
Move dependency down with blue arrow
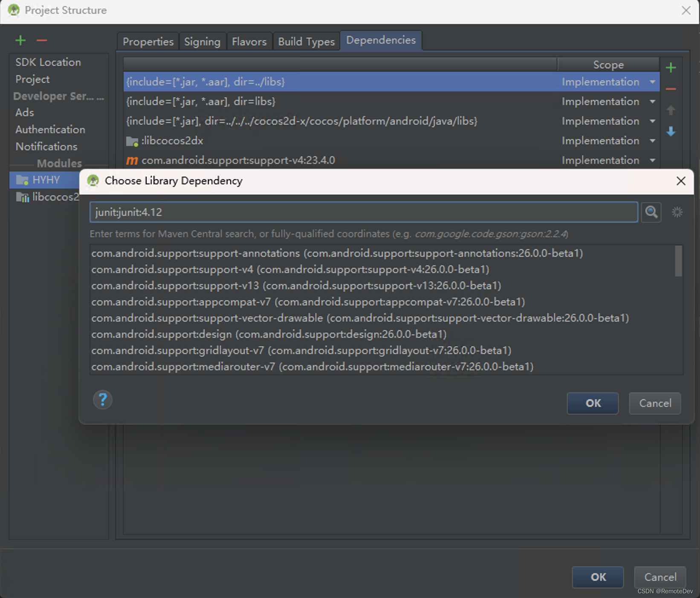(x=671, y=131)
